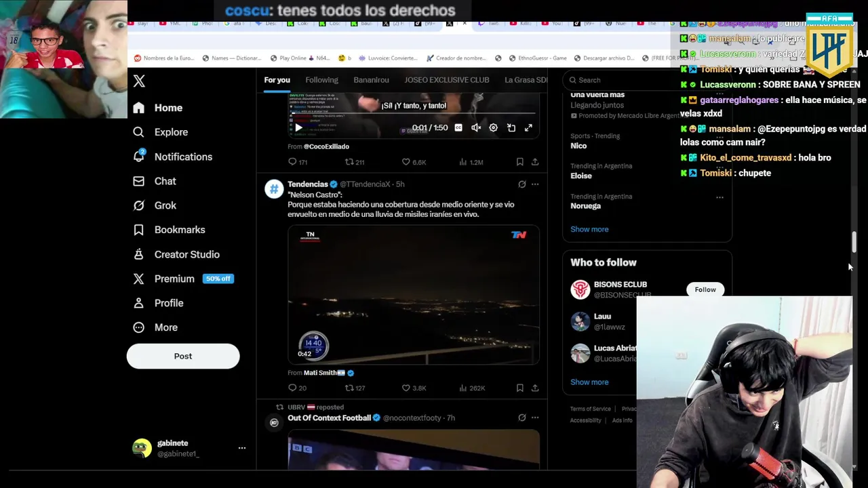Open more options on Tendencias post
Image resolution: width=868 pixels, height=488 pixels.
pyautogui.click(x=535, y=184)
